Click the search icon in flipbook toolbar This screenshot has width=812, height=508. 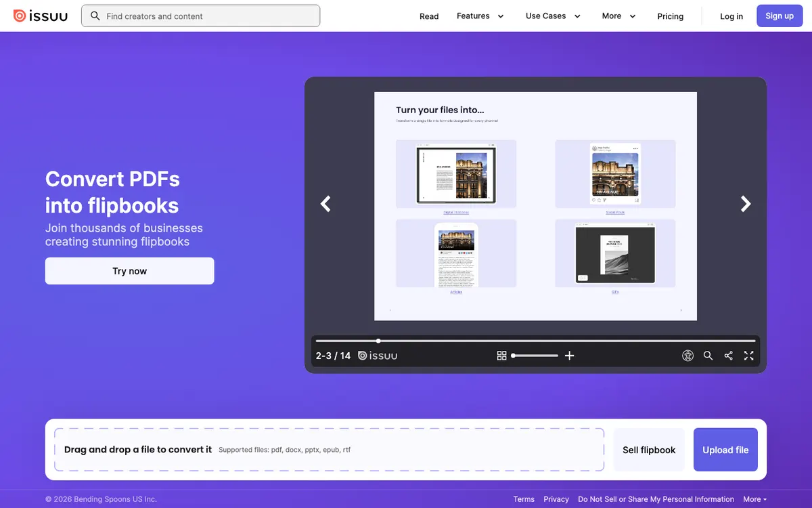click(x=708, y=356)
